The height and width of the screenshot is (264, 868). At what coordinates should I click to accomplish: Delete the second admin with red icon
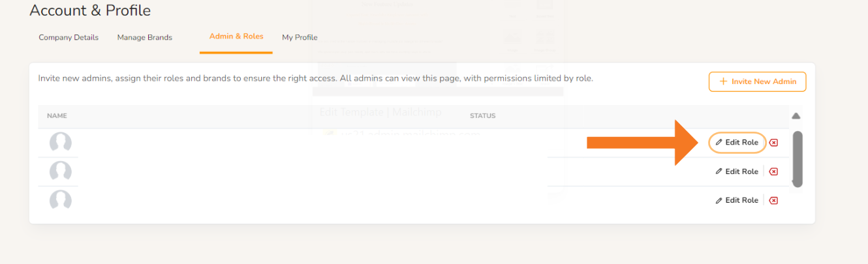773,171
